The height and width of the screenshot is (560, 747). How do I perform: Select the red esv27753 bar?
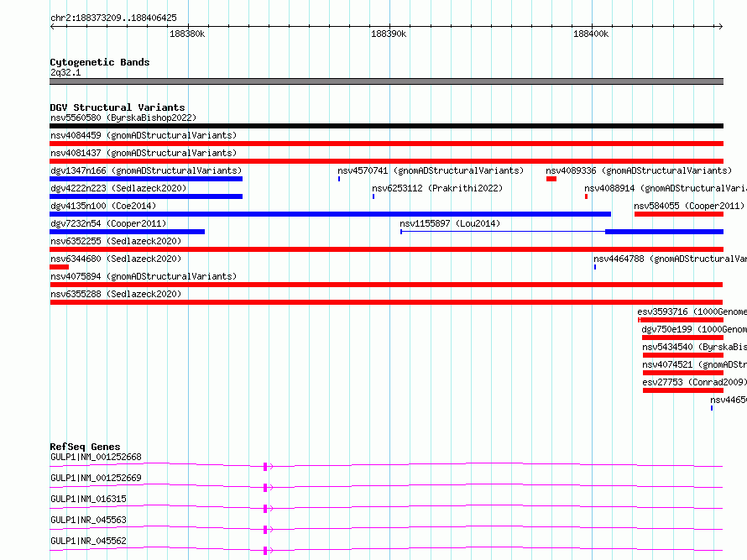point(683,390)
